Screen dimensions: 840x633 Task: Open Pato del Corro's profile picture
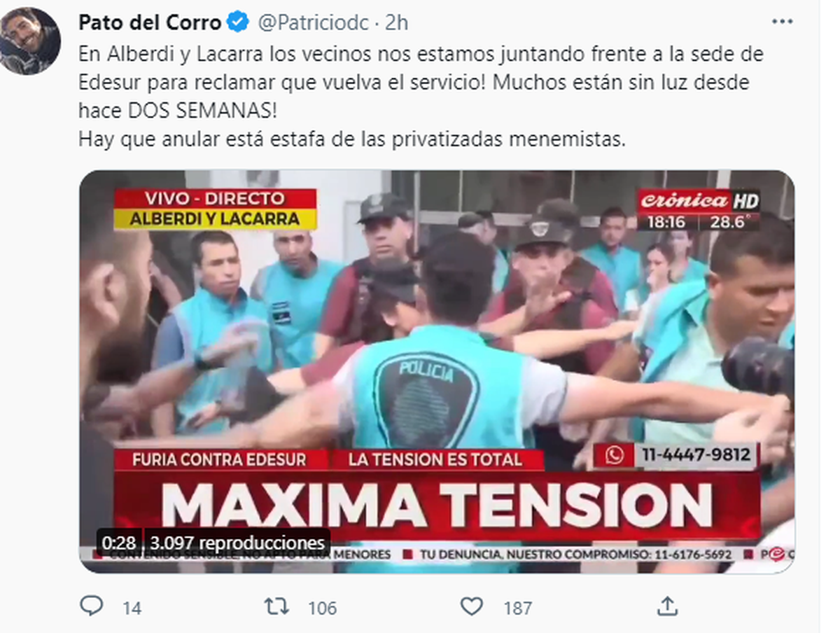(x=30, y=41)
